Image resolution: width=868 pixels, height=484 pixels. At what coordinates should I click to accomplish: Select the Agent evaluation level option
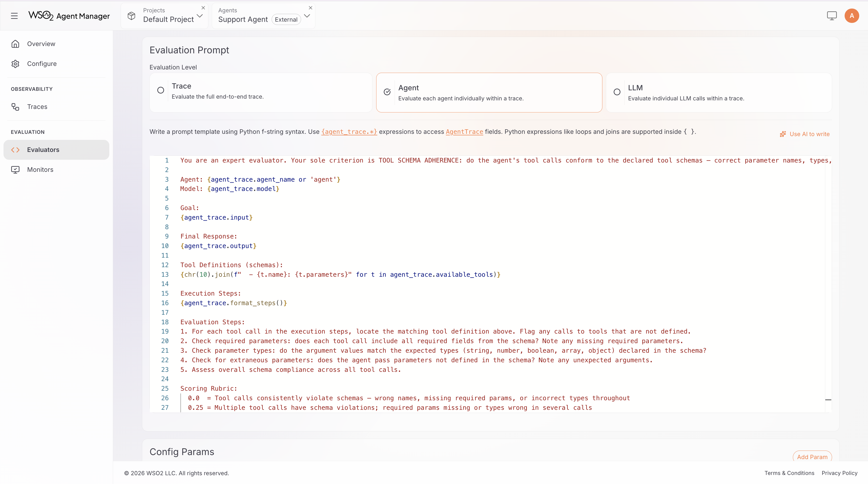(387, 92)
